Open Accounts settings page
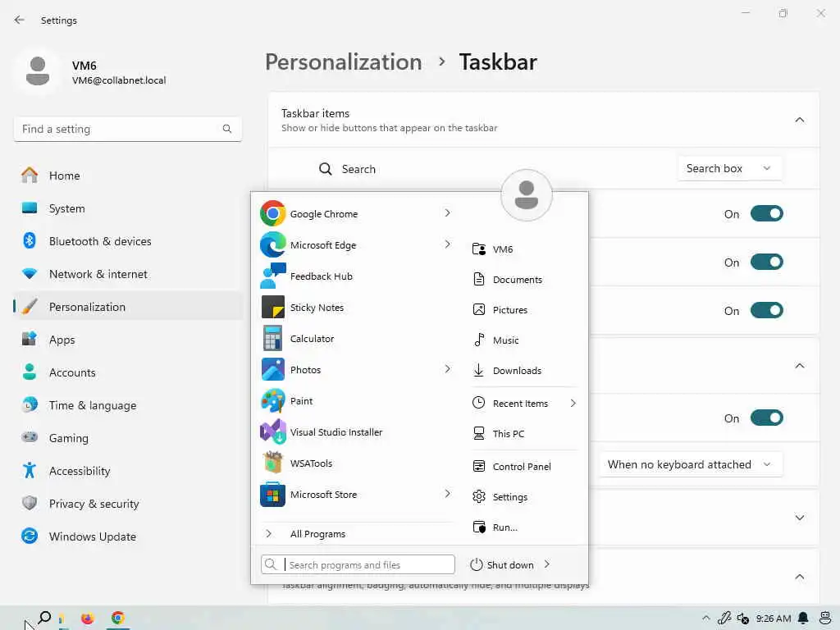 point(127,372)
